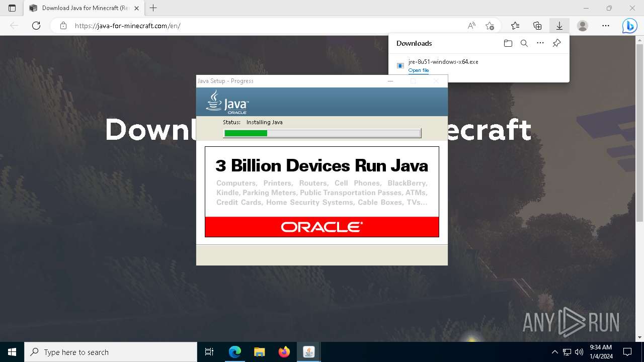This screenshot has width=644, height=362.
Task: Click the Open file link
Action: [x=419, y=70]
